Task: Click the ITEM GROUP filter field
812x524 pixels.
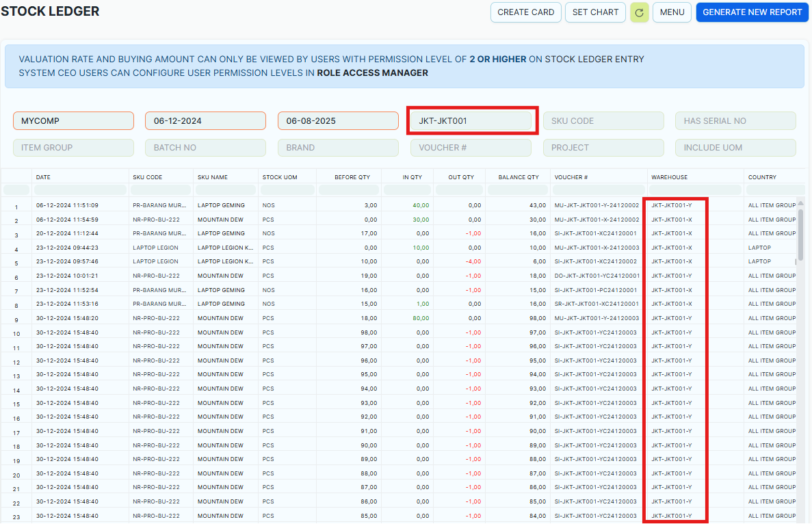Action: click(x=73, y=148)
